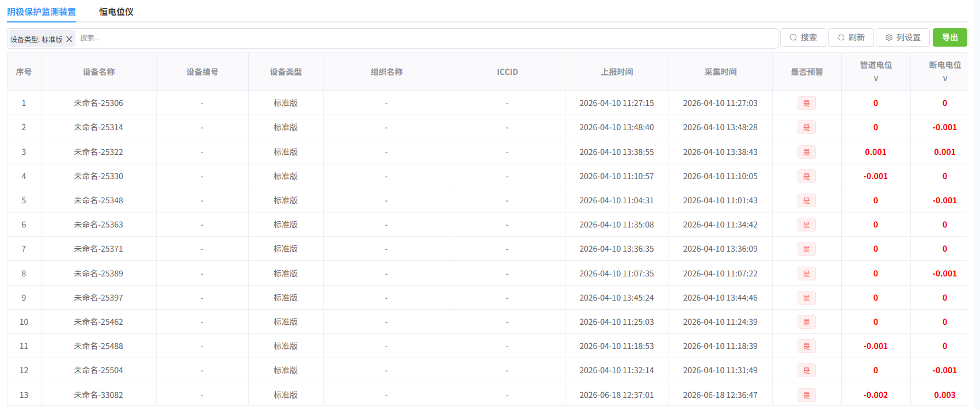
Task: Click the 0.003 value for 未命名-33082
Action: [945, 395]
